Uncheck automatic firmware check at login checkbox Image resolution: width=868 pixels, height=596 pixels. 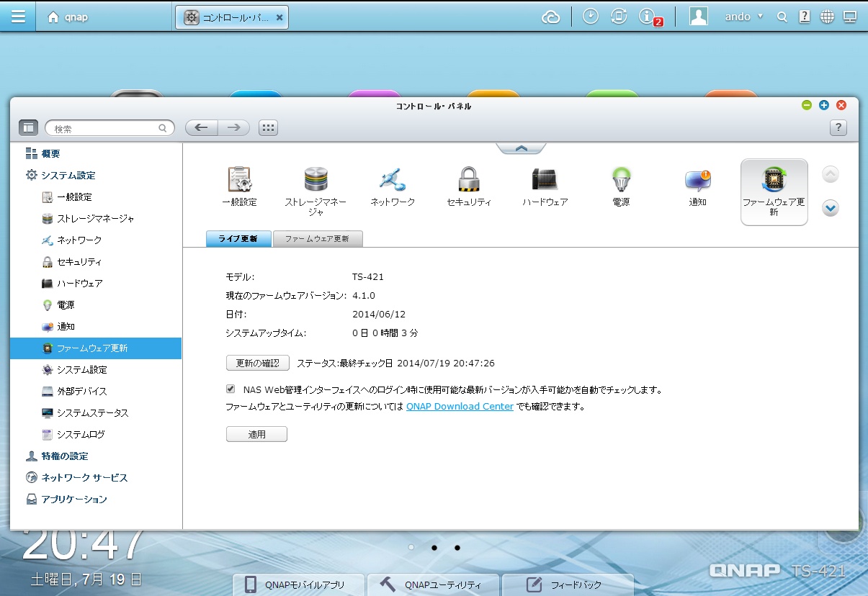pos(231,389)
